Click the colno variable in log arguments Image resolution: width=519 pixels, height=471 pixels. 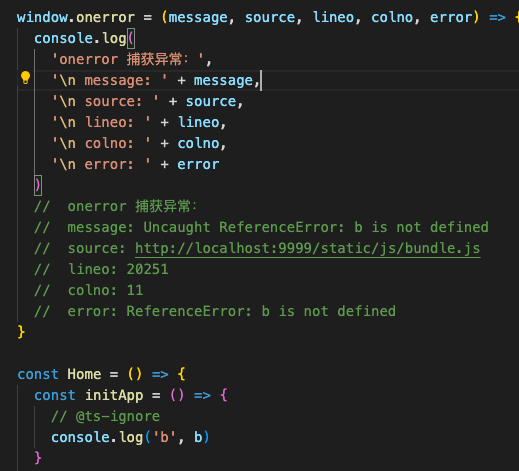tap(198, 143)
